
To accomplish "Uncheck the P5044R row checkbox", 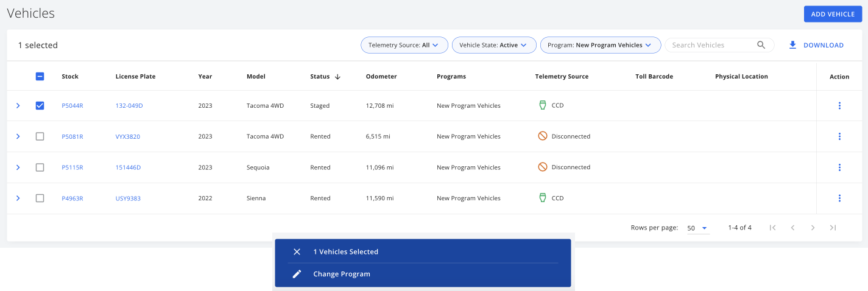I will click(x=40, y=106).
